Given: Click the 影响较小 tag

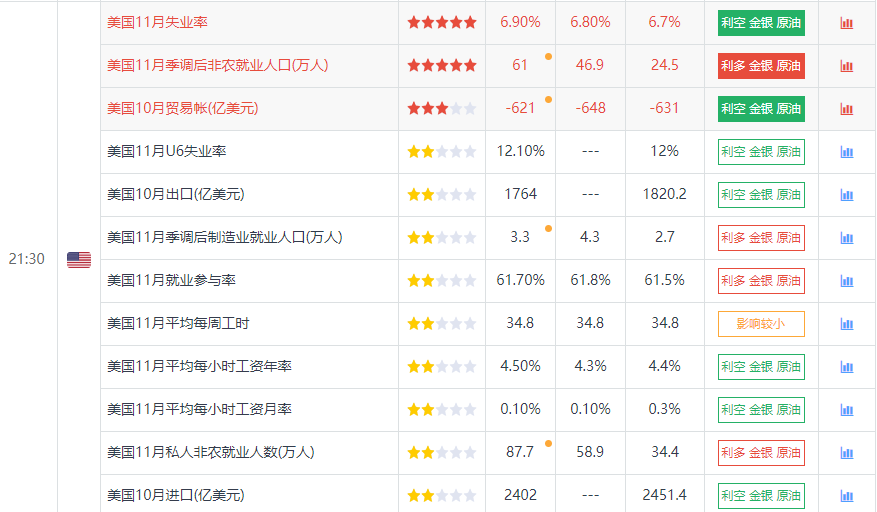Looking at the screenshot, I should (x=761, y=324).
